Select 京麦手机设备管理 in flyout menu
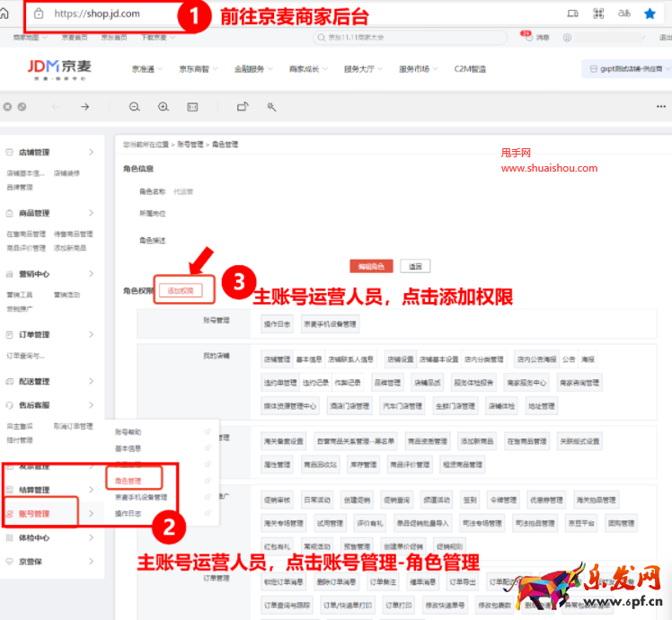Screen dimensions: 672x620 tap(141, 498)
